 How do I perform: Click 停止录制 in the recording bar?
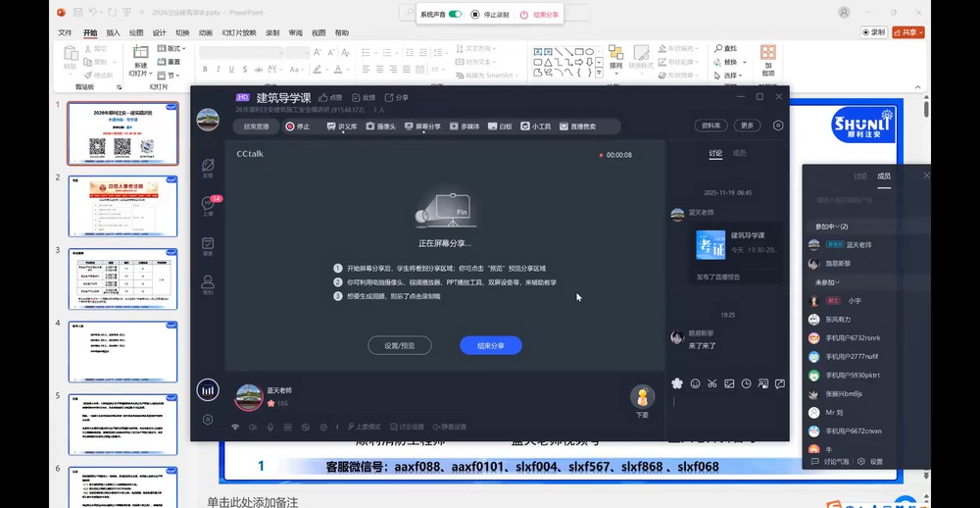pos(491,15)
